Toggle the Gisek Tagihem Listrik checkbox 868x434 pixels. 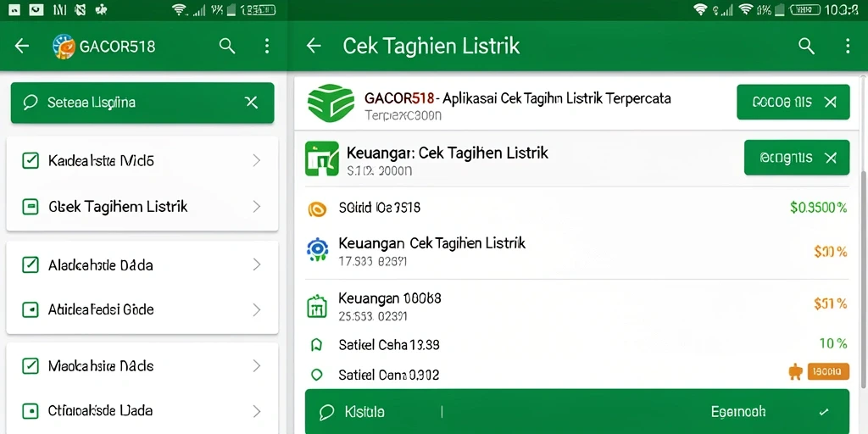30,207
